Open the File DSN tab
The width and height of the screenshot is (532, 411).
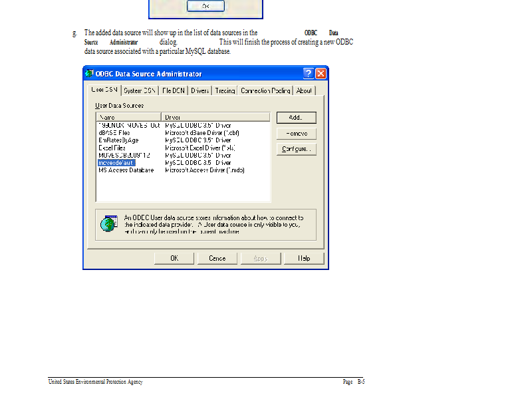(174, 90)
